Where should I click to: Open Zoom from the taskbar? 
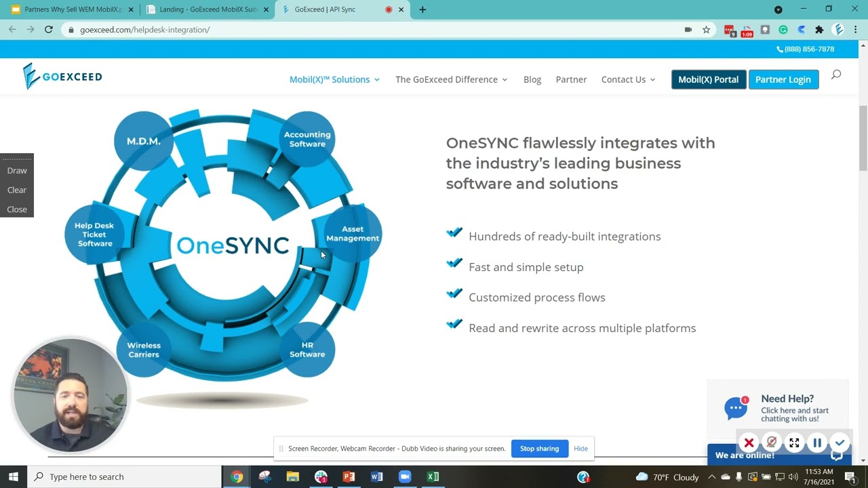click(405, 476)
